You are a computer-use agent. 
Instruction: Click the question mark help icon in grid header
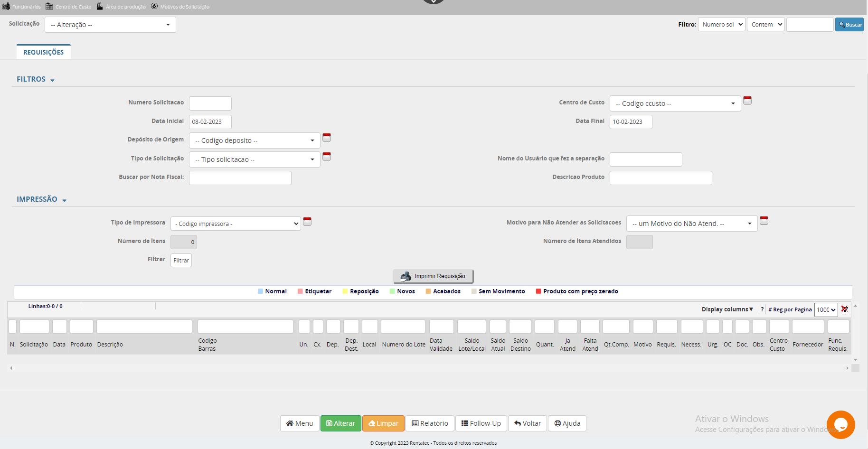click(x=762, y=309)
